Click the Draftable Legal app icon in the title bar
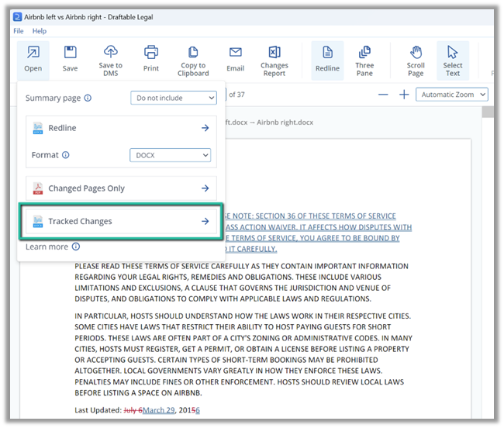The height and width of the screenshot is (428, 504). (17, 17)
